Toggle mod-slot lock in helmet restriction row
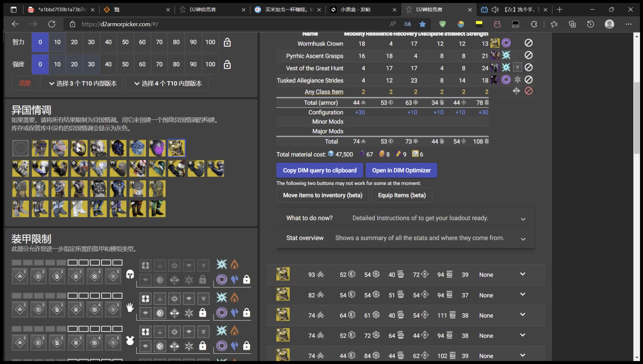Image resolution: width=643 pixels, height=364 pixels. tap(203, 280)
